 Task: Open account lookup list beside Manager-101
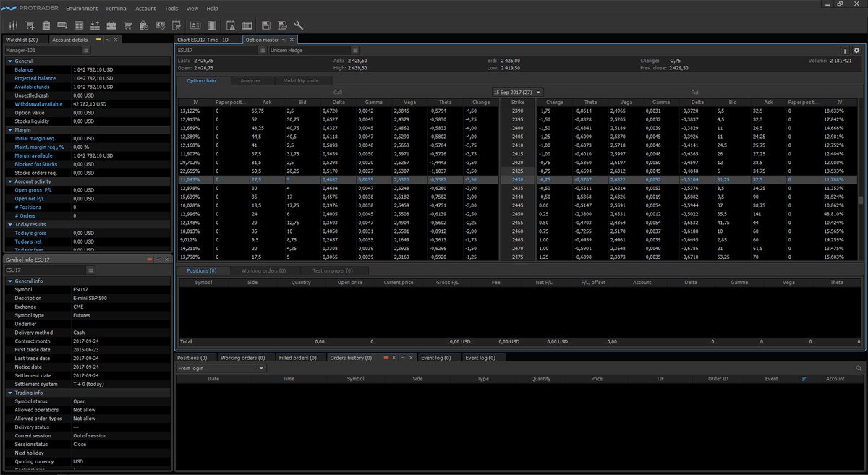[x=86, y=51]
